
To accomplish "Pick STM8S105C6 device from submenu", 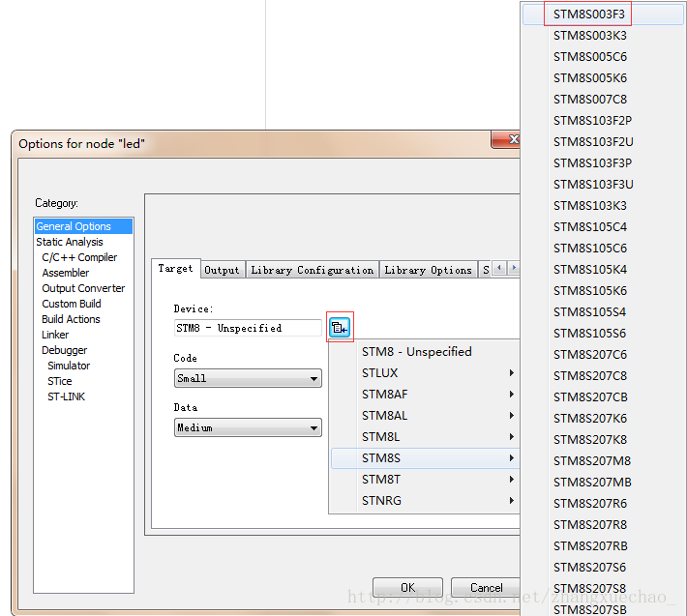I will click(x=603, y=249).
